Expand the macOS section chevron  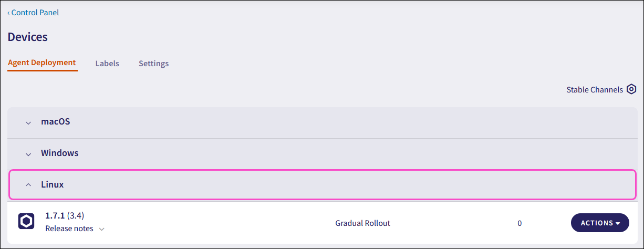[29, 122]
